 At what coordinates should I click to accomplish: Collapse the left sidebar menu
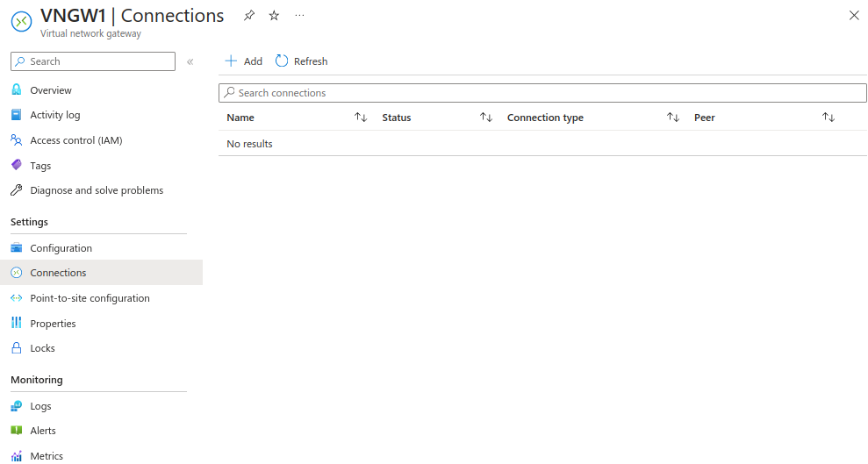190,61
